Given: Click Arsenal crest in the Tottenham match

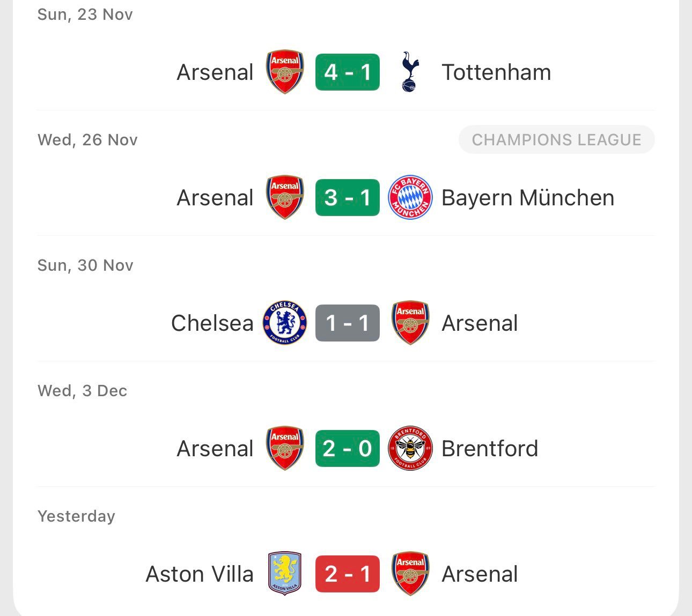Looking at the screenshot, I should point(285,72).
